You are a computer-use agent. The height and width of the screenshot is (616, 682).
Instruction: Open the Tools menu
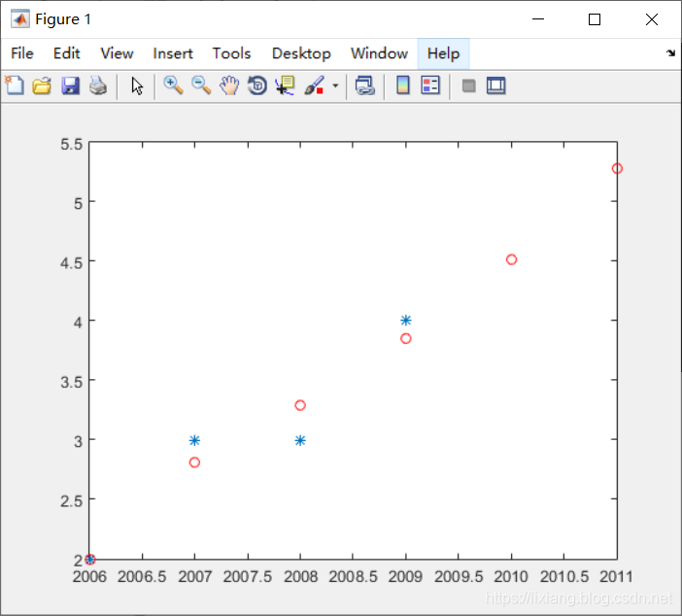[x=231, y=53]
